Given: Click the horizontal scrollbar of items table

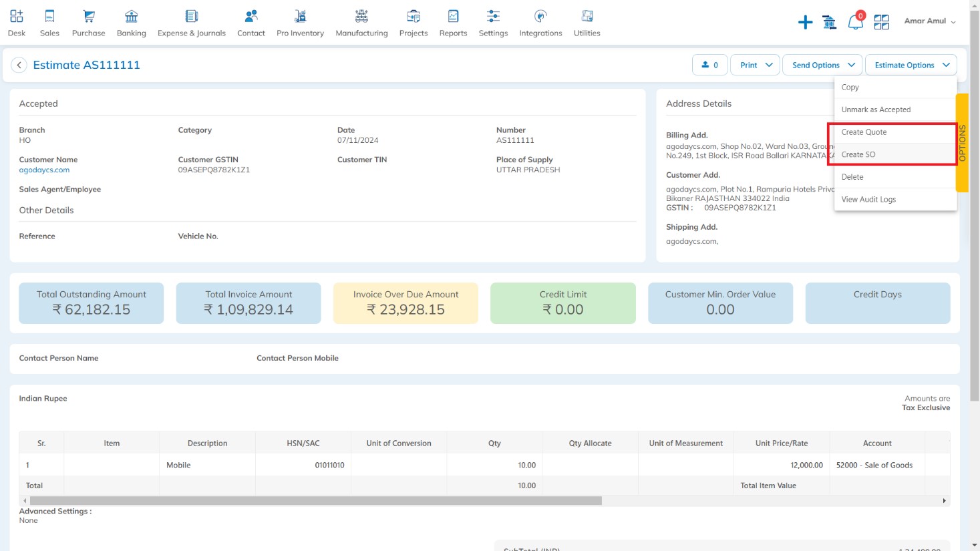Looking at the screenshot, I should tap(316, 501).
